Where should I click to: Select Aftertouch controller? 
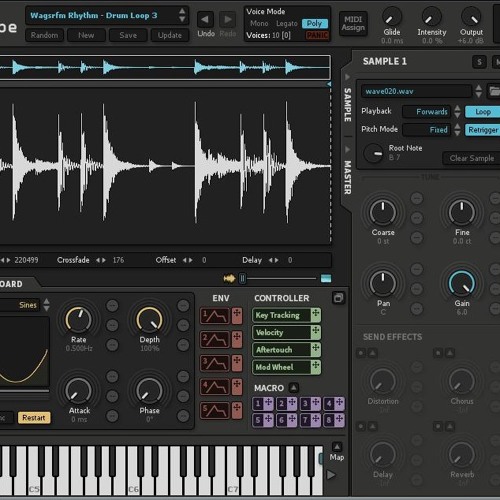282,350
